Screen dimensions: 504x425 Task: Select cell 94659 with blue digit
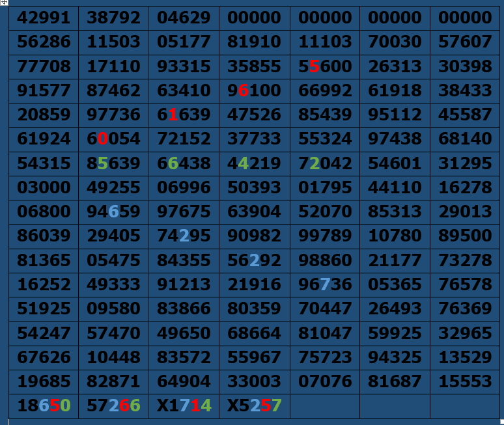pyautogui.click(x=113, y=212)
